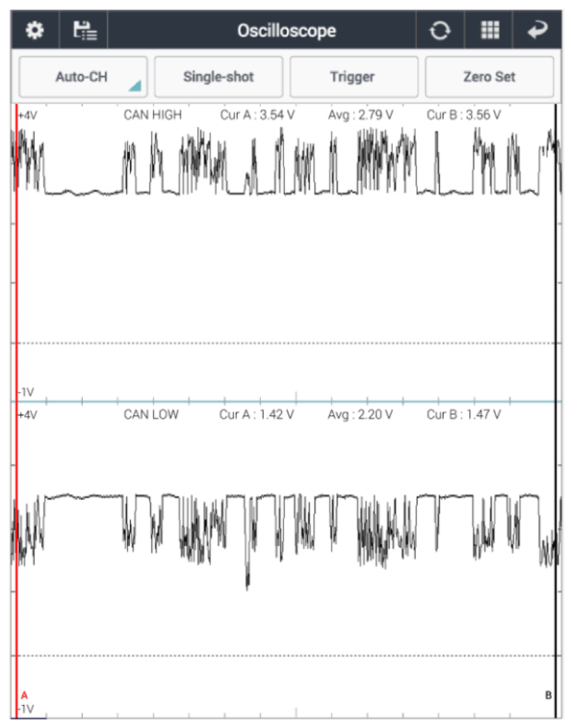Image resolution: width=573 pixels, height=728 pixels.
Task: Click the CAN LOW Cur A 1.42 V readout
Action: (256, 414)
